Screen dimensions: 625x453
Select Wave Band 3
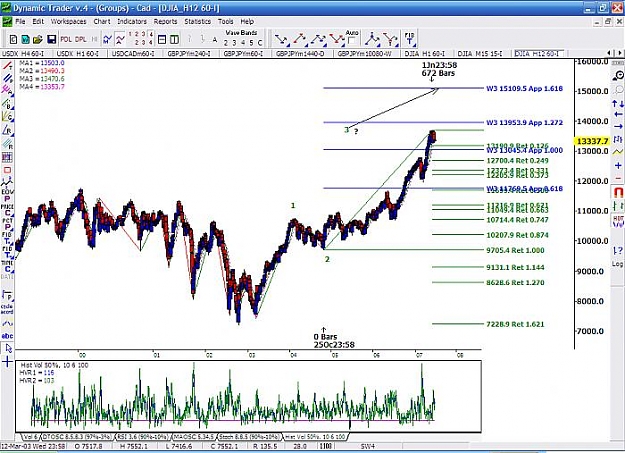point(234,43)
